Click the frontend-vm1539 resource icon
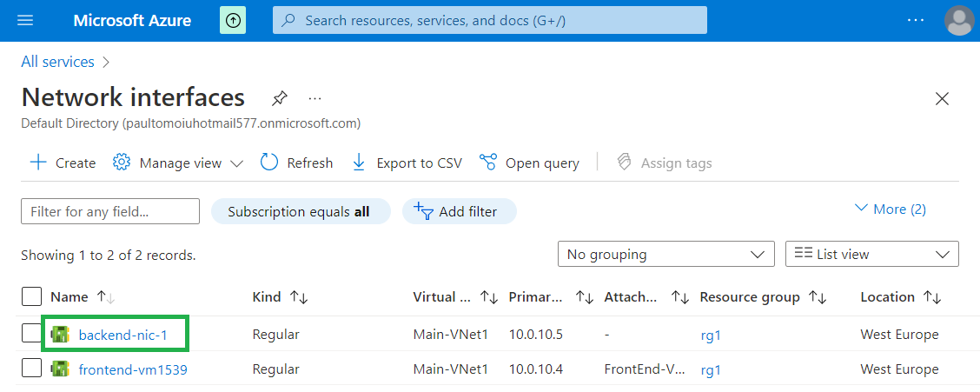This screenshot has height=392, width=980. click(60, 369)
